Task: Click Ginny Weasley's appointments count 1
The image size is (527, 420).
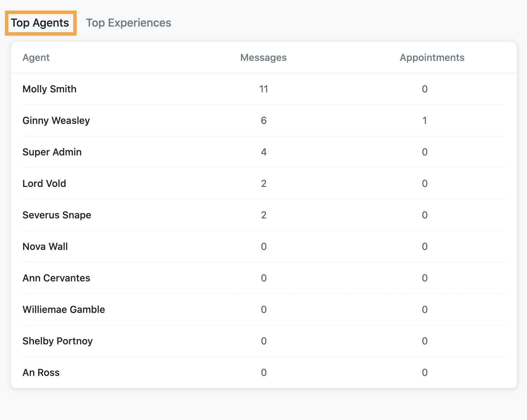Action: (425, 120)
